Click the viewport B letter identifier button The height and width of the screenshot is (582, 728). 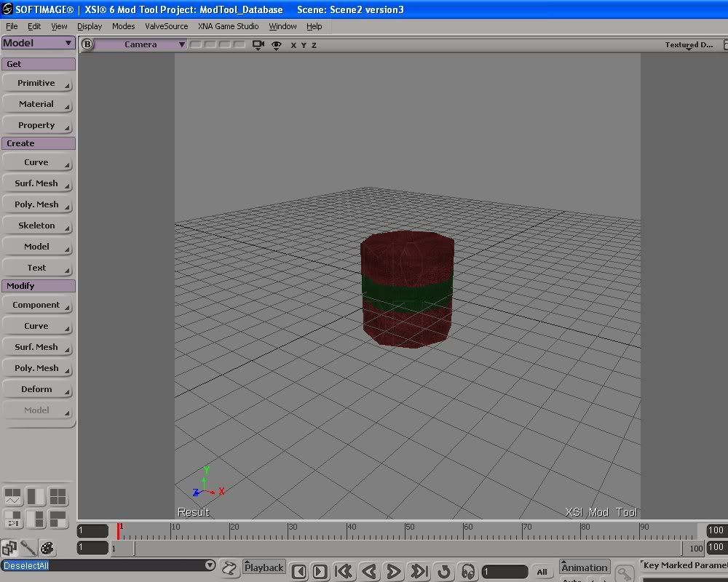tap(87, 44)
